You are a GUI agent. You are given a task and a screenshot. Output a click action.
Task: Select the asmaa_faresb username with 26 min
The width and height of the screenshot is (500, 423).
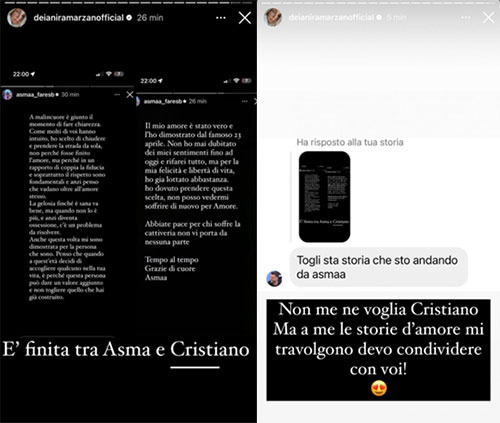163,101
